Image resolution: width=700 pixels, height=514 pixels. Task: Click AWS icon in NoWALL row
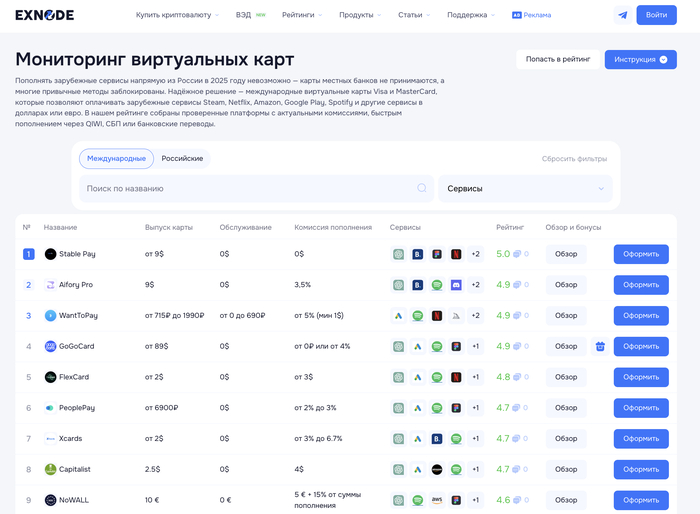click(x=437, y=501)
